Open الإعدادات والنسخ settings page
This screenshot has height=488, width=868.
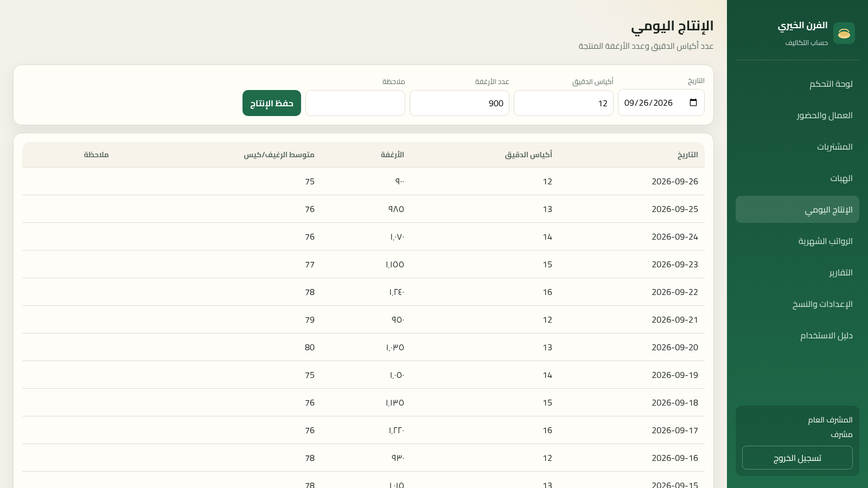pyautogui.click(x=797, y=304)
